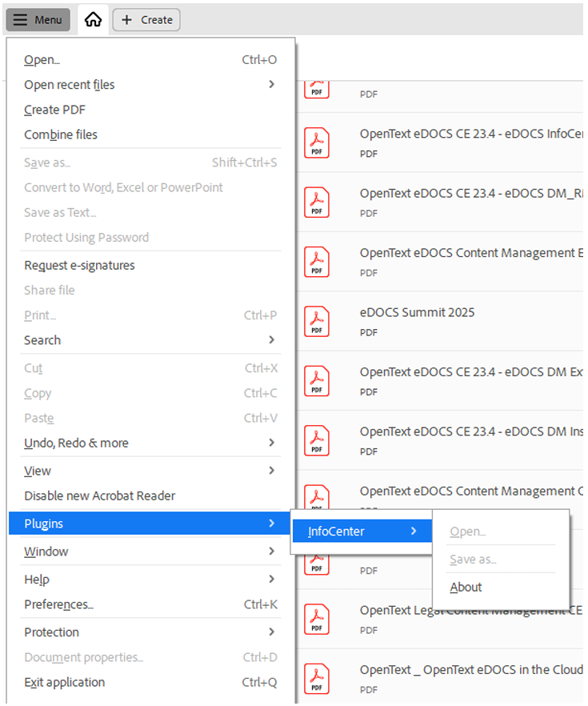Click the Create button

(x=146, y=20)
